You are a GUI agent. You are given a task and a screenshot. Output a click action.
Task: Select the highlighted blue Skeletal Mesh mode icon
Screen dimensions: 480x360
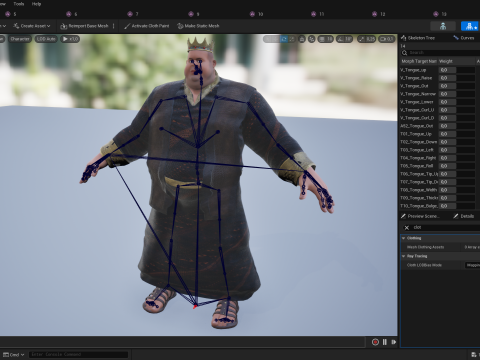470,26
